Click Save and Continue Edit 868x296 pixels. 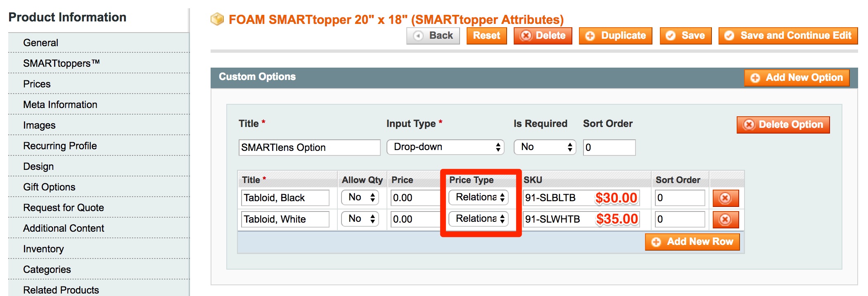788,36
